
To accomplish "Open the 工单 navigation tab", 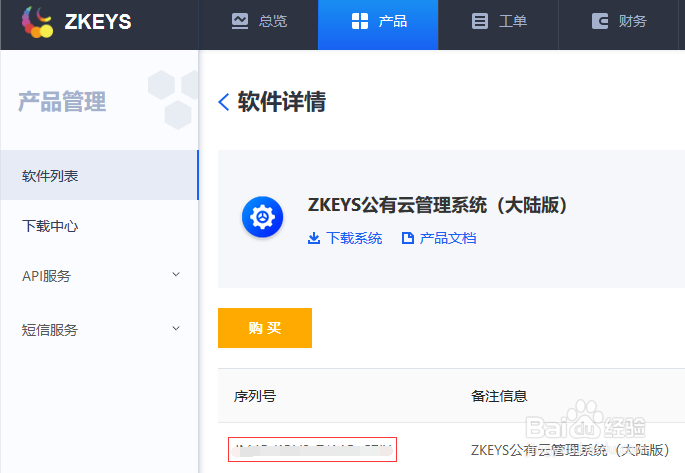I will click(498, 24).
